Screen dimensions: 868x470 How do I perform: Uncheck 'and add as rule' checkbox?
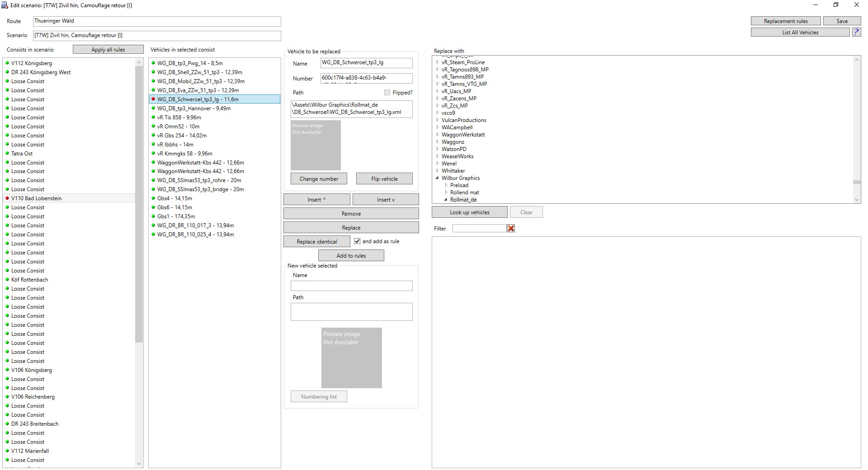coord(357,241)
